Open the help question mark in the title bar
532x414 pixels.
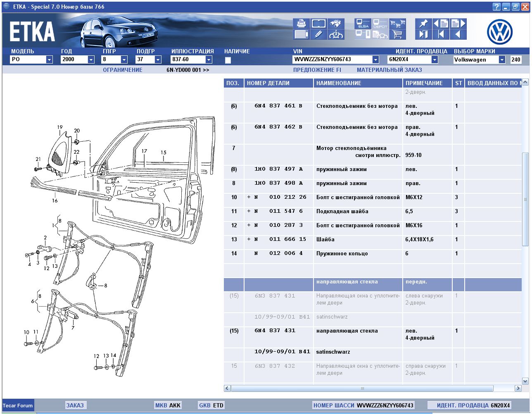tap(496, 7)
